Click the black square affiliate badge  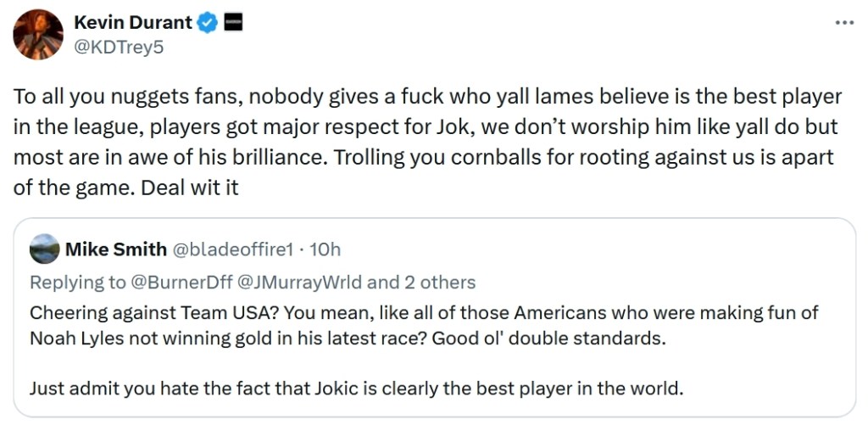234,22
